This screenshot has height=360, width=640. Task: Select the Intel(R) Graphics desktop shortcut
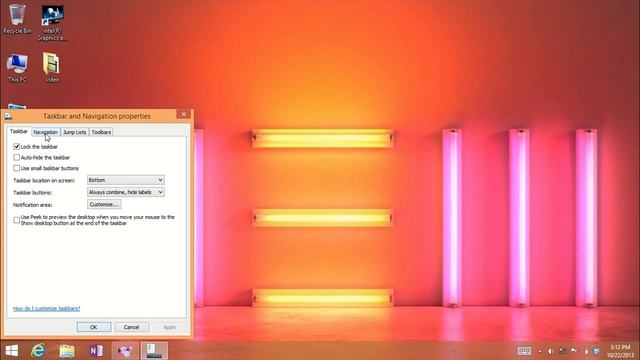click(x=52, y=22)
